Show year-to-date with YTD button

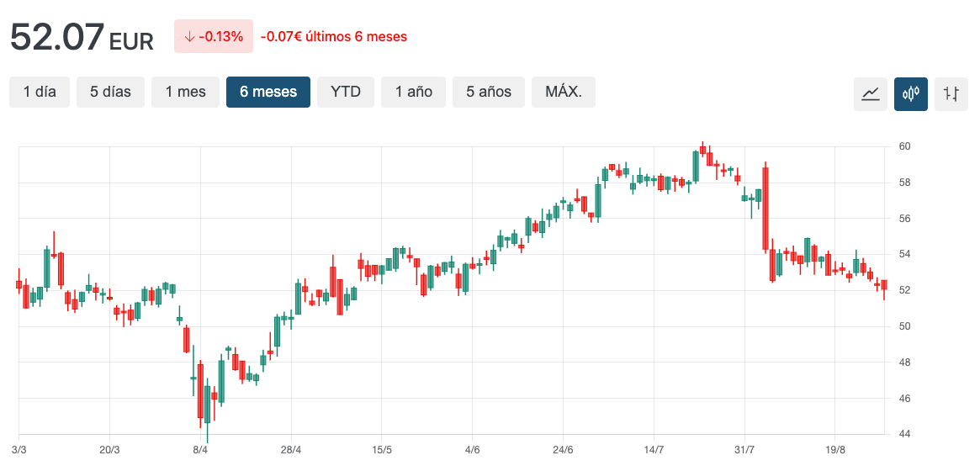click(345, 93)
